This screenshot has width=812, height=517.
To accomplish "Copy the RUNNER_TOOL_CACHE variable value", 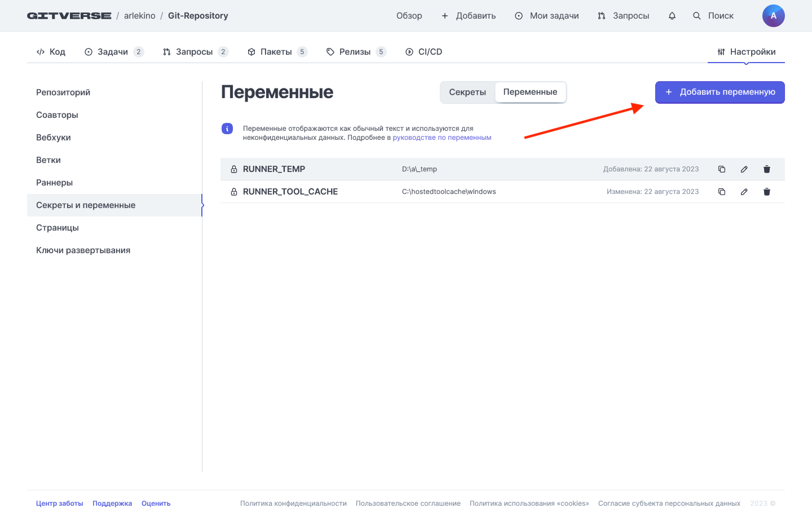I will (x=722, y=192).
